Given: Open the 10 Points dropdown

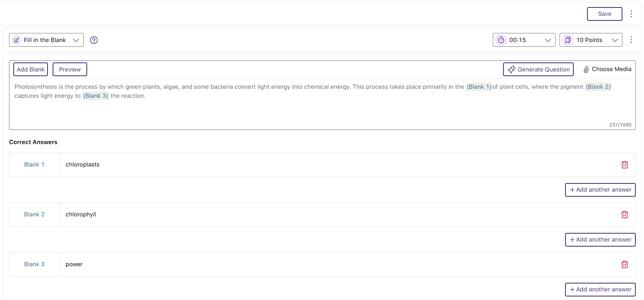Looking at the screenshot, I should pos(591,40).
